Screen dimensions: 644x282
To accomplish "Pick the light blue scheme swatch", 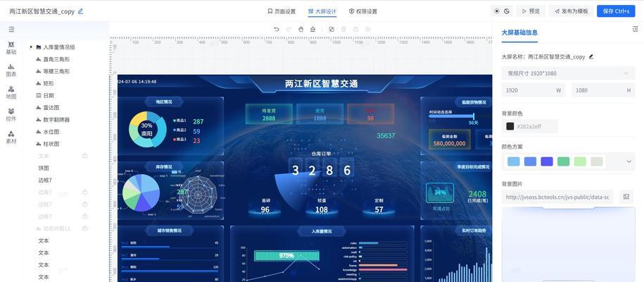I will [513, 161].
